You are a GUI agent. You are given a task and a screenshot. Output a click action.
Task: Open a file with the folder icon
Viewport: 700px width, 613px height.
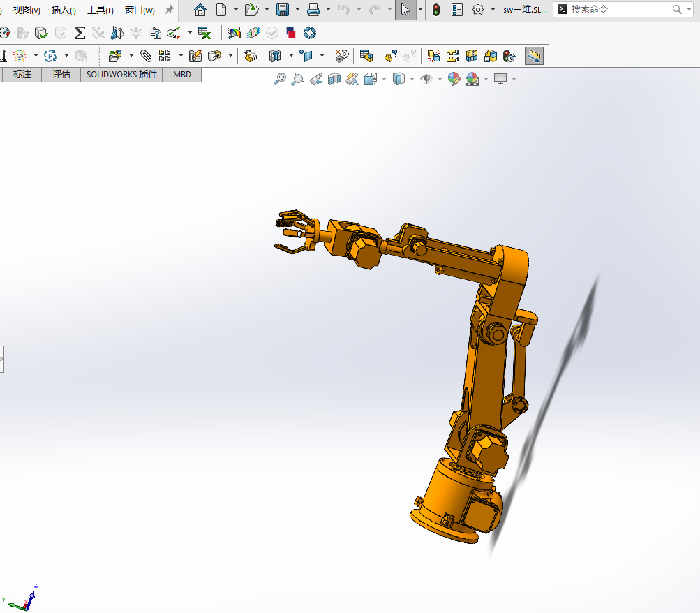click(252, 9)
